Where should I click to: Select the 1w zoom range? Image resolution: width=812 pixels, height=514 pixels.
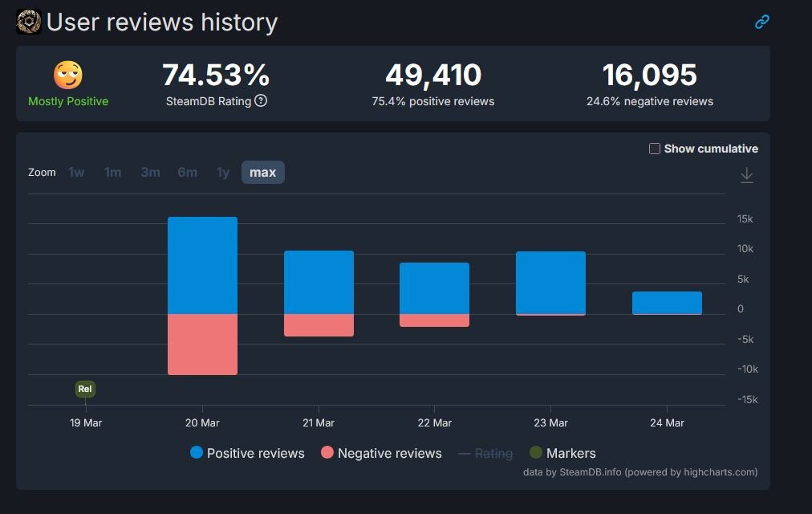(76, 173)
